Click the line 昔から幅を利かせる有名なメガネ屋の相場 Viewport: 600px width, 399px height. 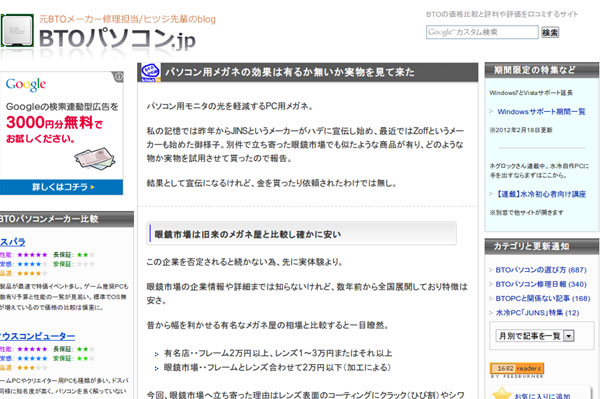pyautogui.click(x=268, y=326)
